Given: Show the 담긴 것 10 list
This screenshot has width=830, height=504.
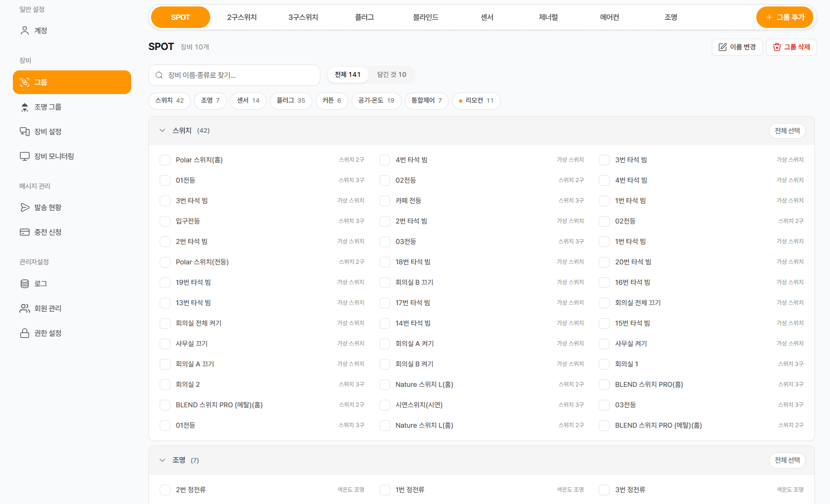Looking at the screenshot, I should coord(392,75).
